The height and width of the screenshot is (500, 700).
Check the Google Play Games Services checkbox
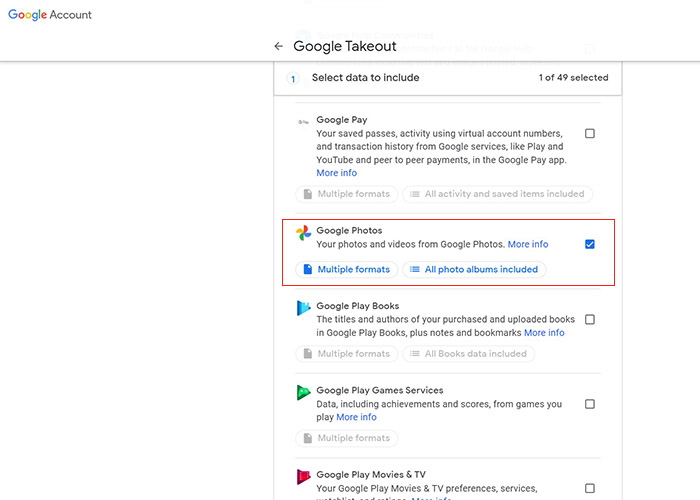coord(590,404)
